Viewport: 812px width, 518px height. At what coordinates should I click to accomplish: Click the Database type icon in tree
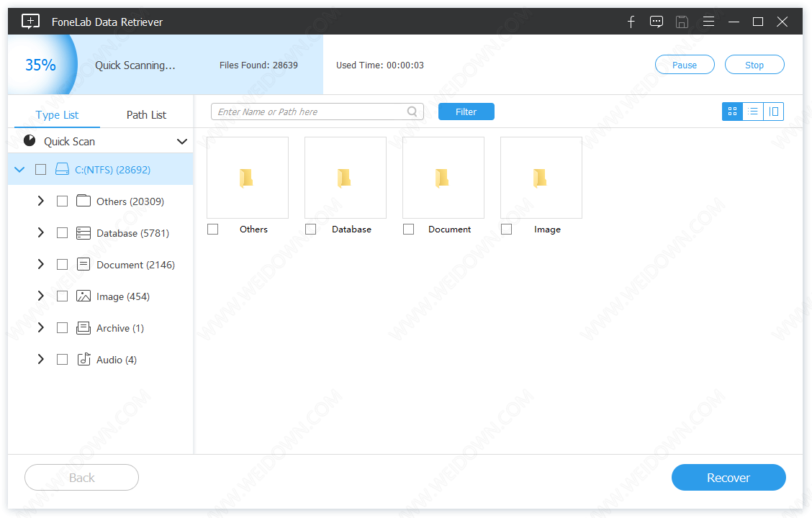(84, 233)
